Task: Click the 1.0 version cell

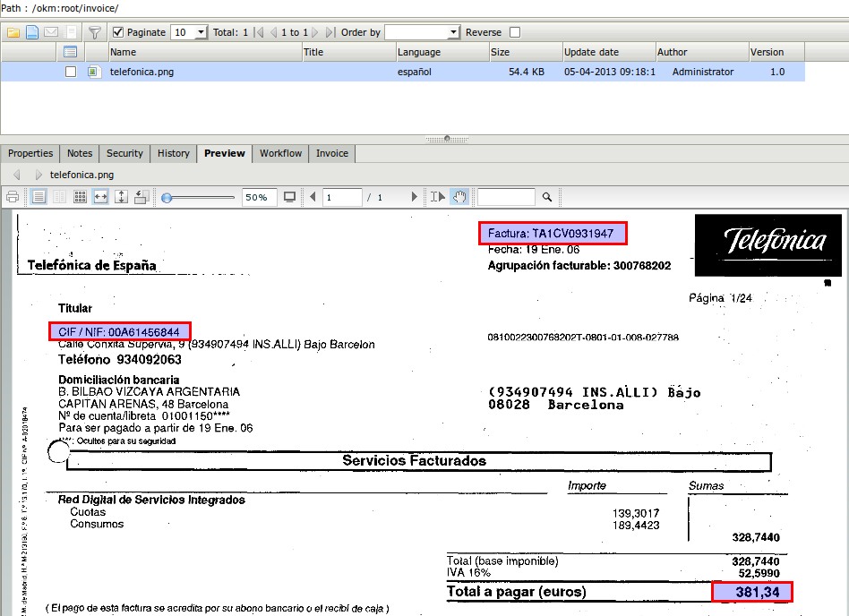Action: pos(777,72)
